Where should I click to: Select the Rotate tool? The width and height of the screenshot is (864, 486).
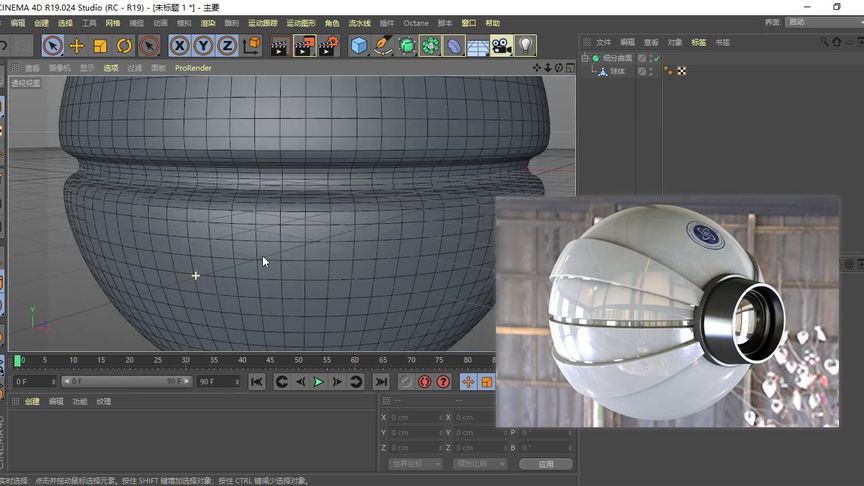pos(124,45)
